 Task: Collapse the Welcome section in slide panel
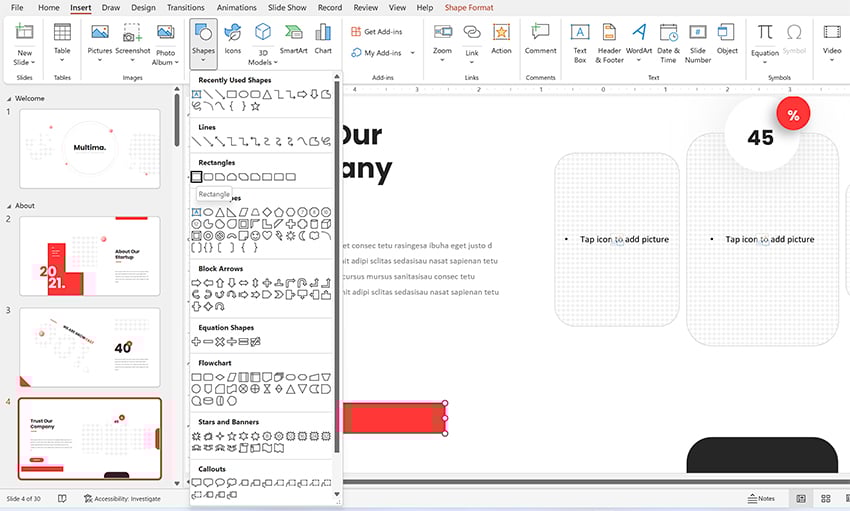point(9,98)
